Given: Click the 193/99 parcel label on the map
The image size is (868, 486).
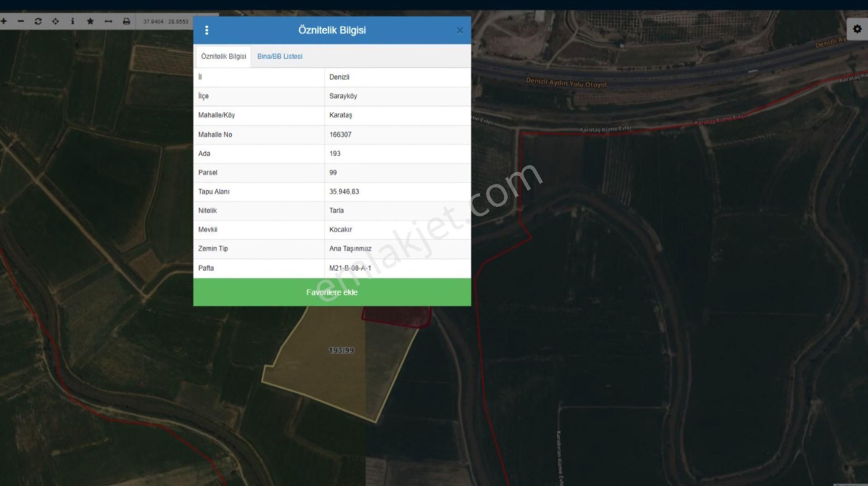Looking at the screenshot, I should (x=341, y=350).
